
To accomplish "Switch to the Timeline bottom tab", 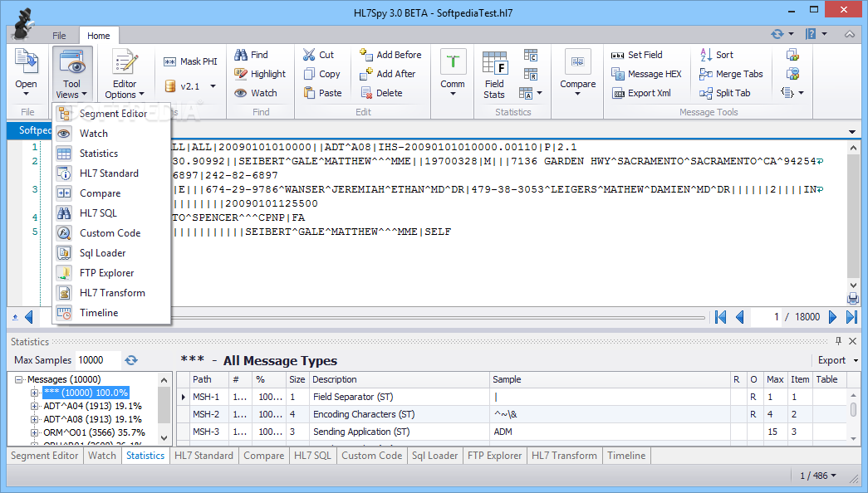I will [x=626, y=456].
